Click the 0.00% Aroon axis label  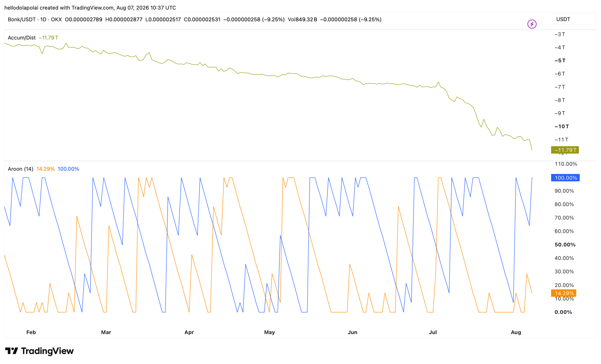point(563,312)
